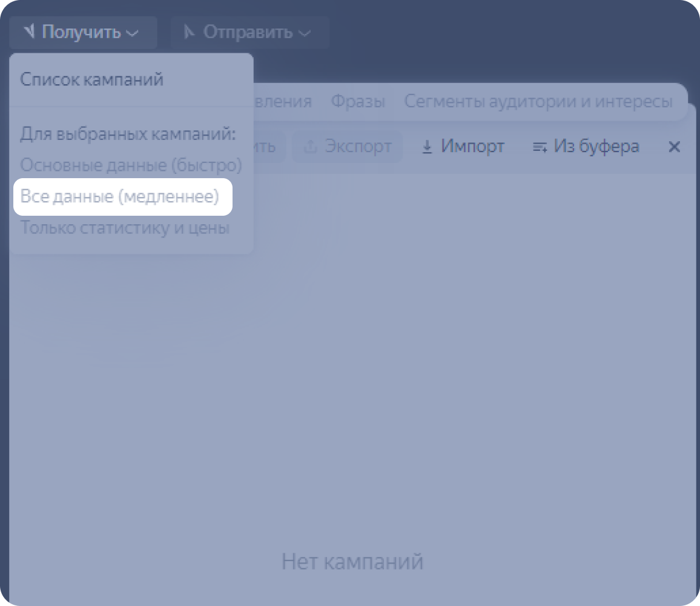
Task: Click the upload icon beside Экспорт
Action: click(310, 146)
